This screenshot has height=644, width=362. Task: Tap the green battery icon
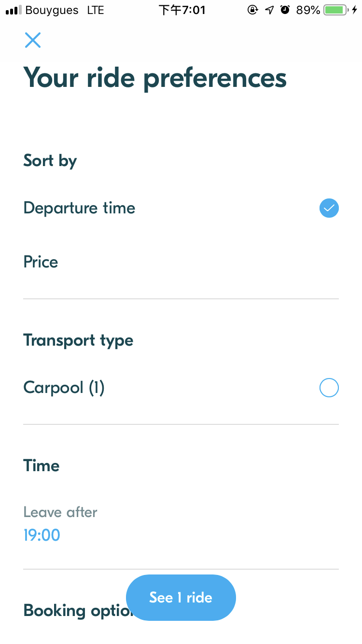point(336,10)
